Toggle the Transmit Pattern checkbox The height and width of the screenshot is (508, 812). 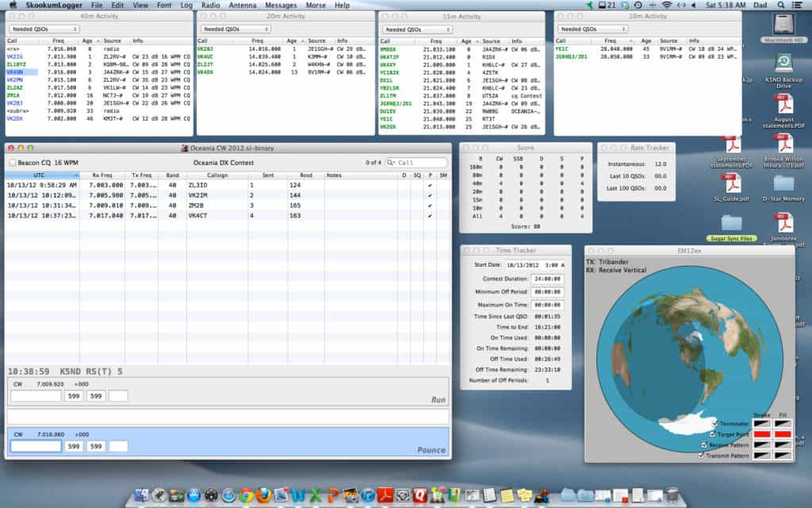(701, 456)
